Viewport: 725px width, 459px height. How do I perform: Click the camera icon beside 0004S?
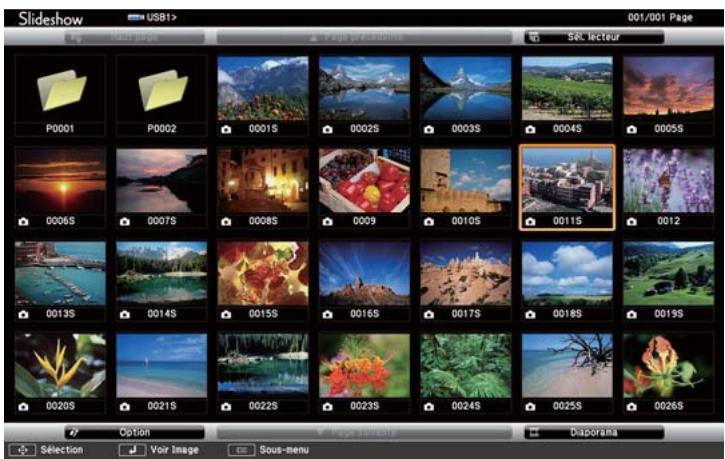pyautogui.click(x=530, y=129)
